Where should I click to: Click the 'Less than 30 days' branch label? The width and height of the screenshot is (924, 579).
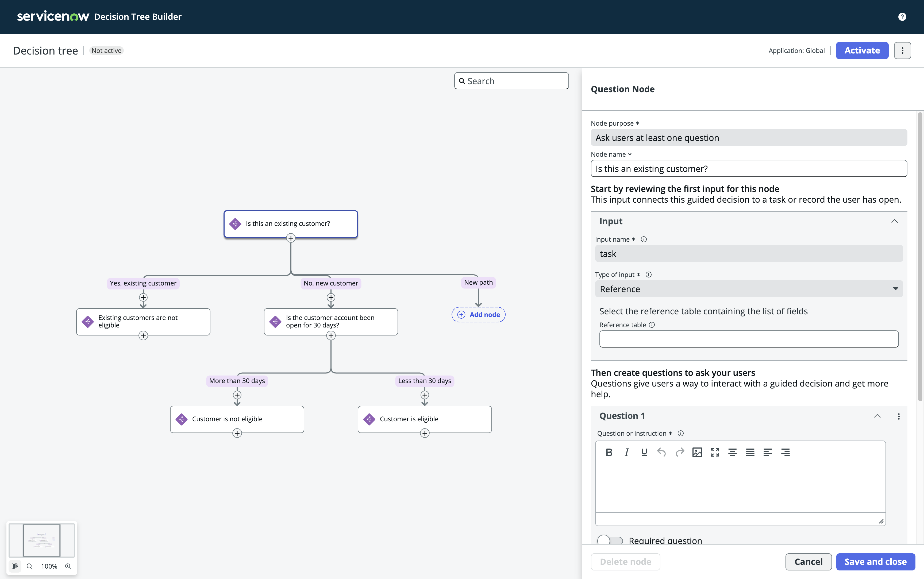[x=425, y=381]
